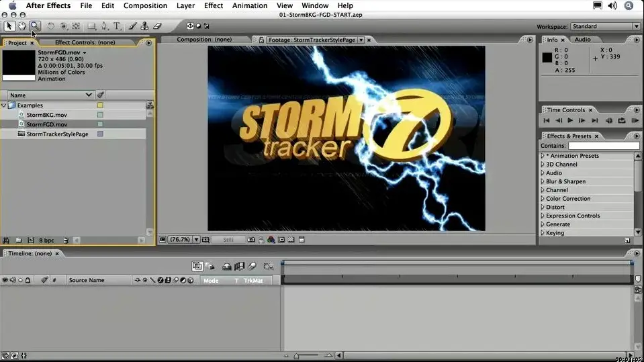The height and width of the screenshot is (362, 644).
Task: Select the Selection arrow tool
Action: pyautogui.click(x=9, y=26)
